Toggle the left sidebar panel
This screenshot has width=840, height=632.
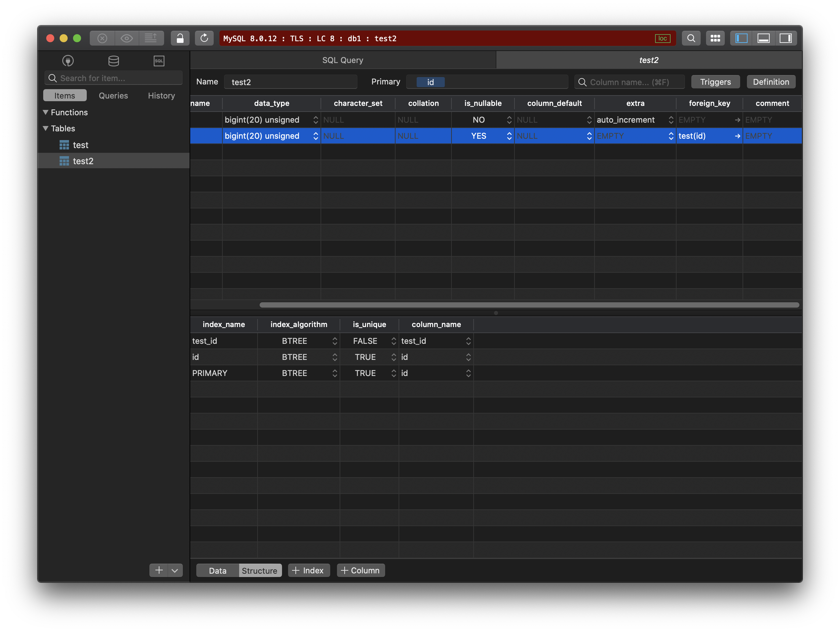coord(741,39)
